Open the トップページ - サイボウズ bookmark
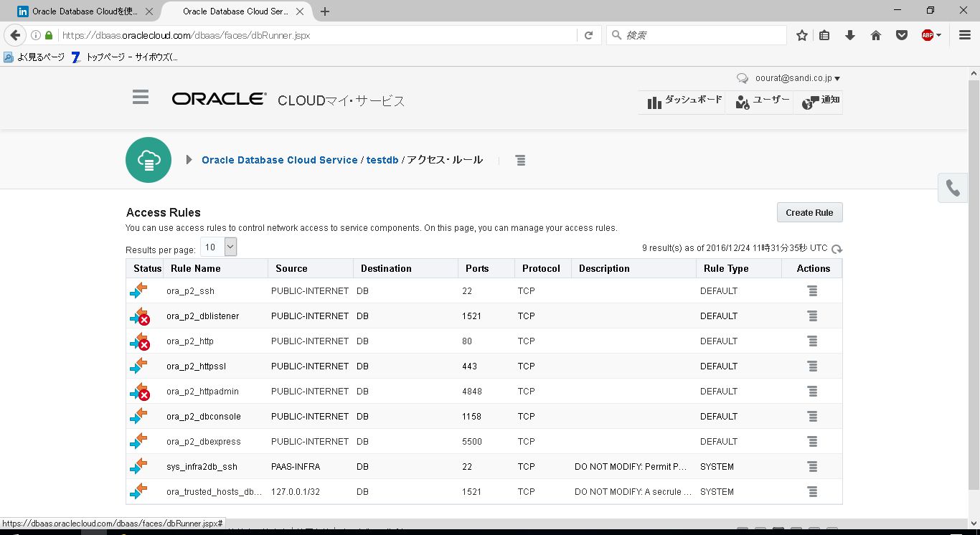The image size is (980, 535). [125, 57]
